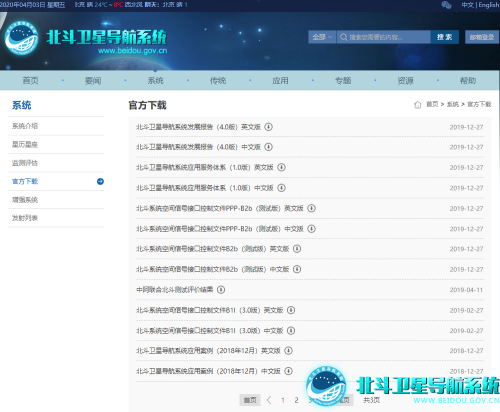Viewport: 500px width, 412px height.
Task: Open the 资源 navigation menu item
Action: tap(405, 80)
